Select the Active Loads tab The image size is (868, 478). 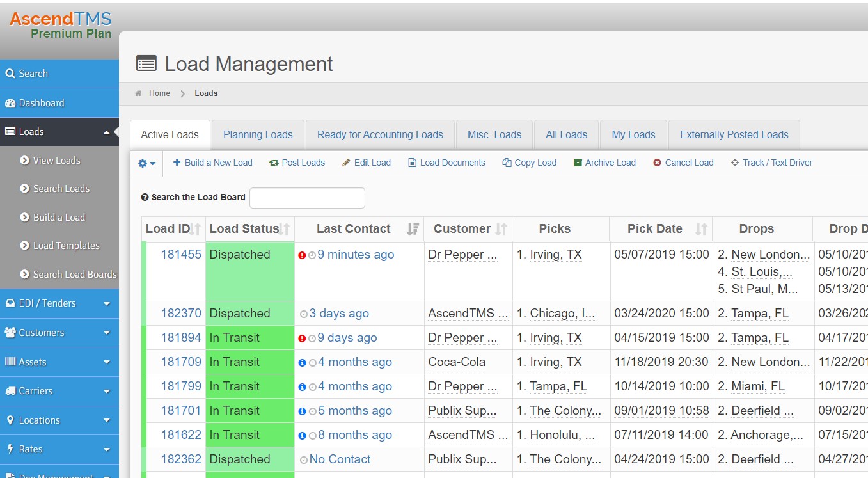(x=170, y=134)
